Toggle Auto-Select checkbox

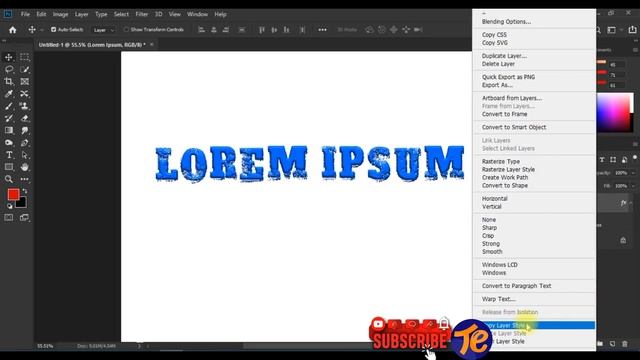coord(53,29)
